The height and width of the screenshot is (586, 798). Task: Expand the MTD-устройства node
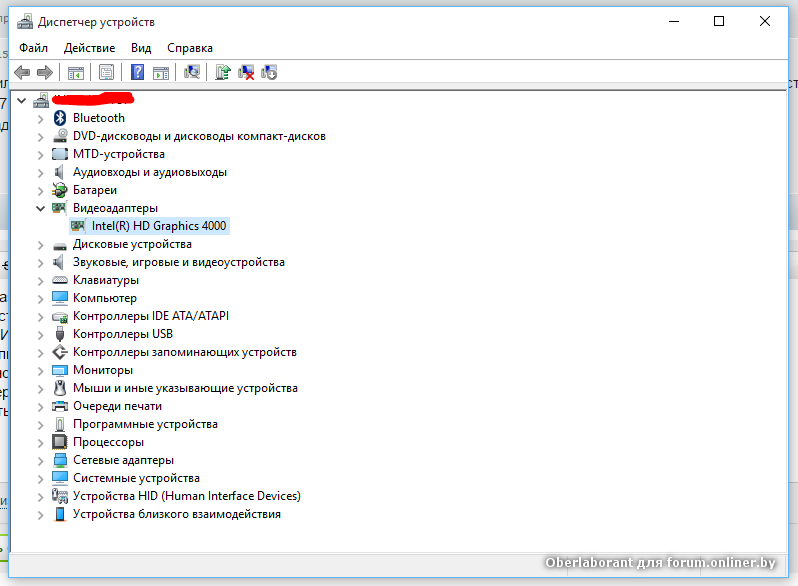coord(41,154)
